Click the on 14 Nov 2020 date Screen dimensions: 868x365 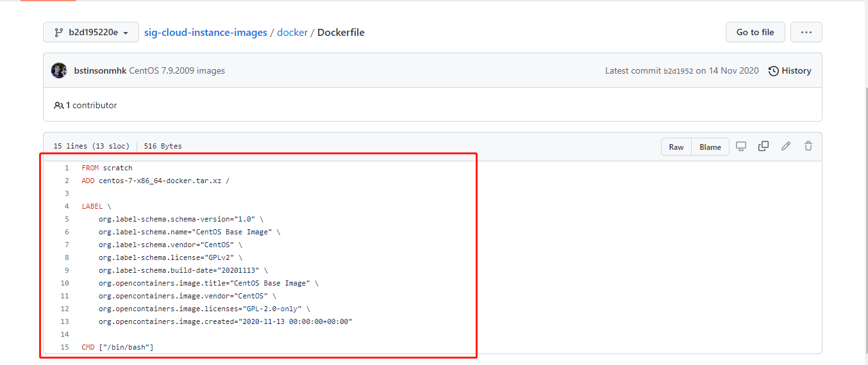[728, 71]
